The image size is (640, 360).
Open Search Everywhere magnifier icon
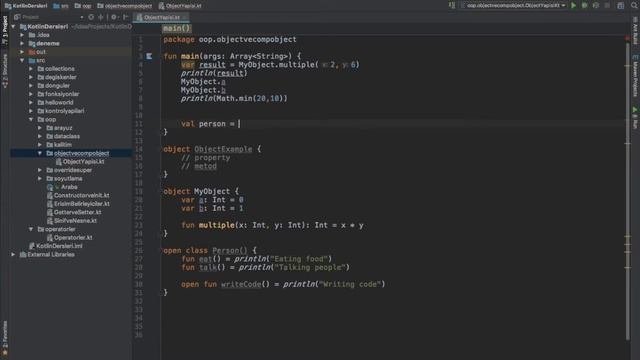click(x=635, y=5)
